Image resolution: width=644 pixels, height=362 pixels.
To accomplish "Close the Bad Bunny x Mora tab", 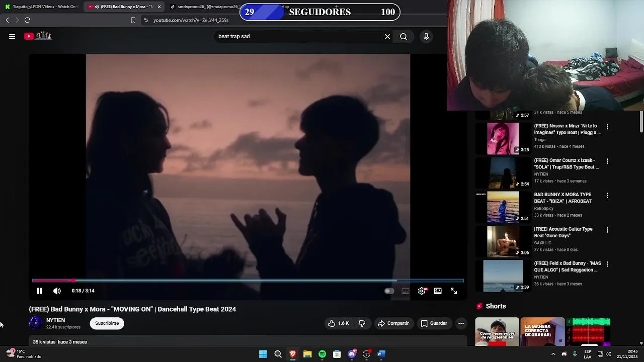I will pos(159,7).
